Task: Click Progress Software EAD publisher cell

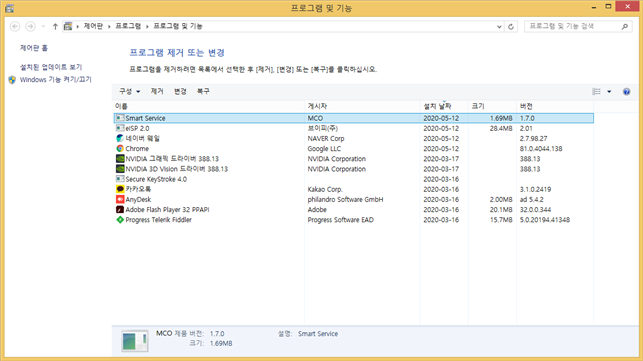Action: tap(340, 220)
